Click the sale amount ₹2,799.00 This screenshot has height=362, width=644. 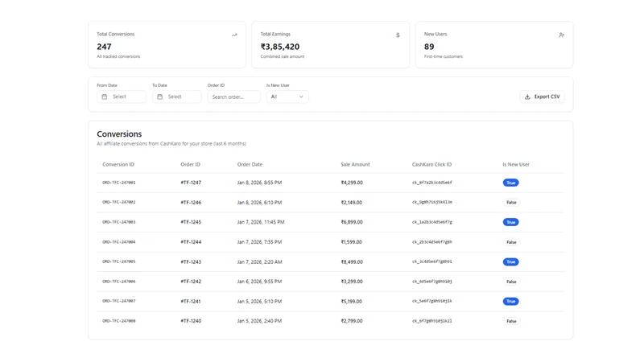[x=352, y=321]
